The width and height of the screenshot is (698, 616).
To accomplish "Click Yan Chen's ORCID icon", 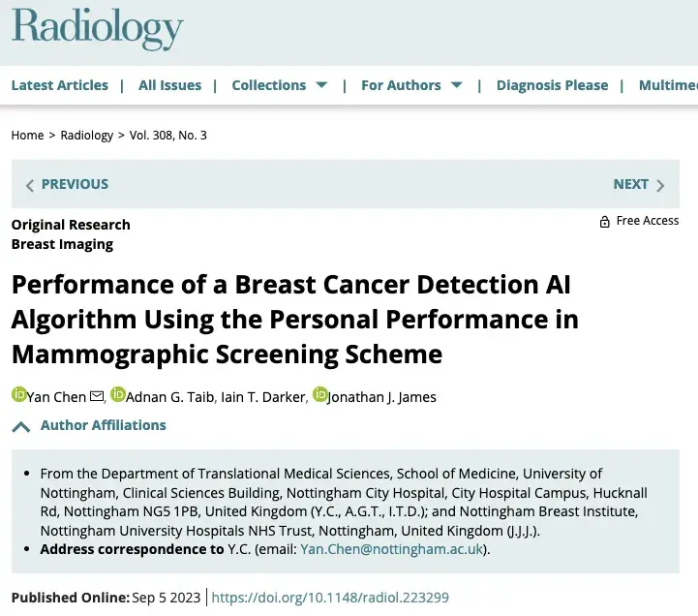I will 18,395.
